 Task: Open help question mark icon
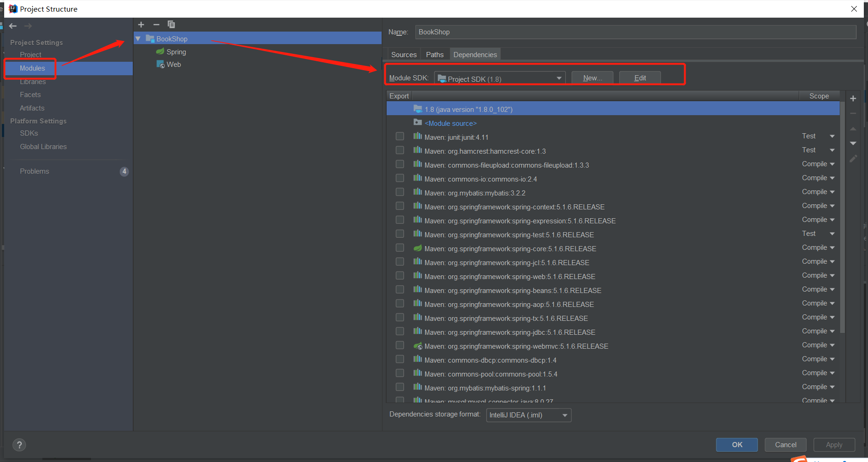click(x=19, y=445)
